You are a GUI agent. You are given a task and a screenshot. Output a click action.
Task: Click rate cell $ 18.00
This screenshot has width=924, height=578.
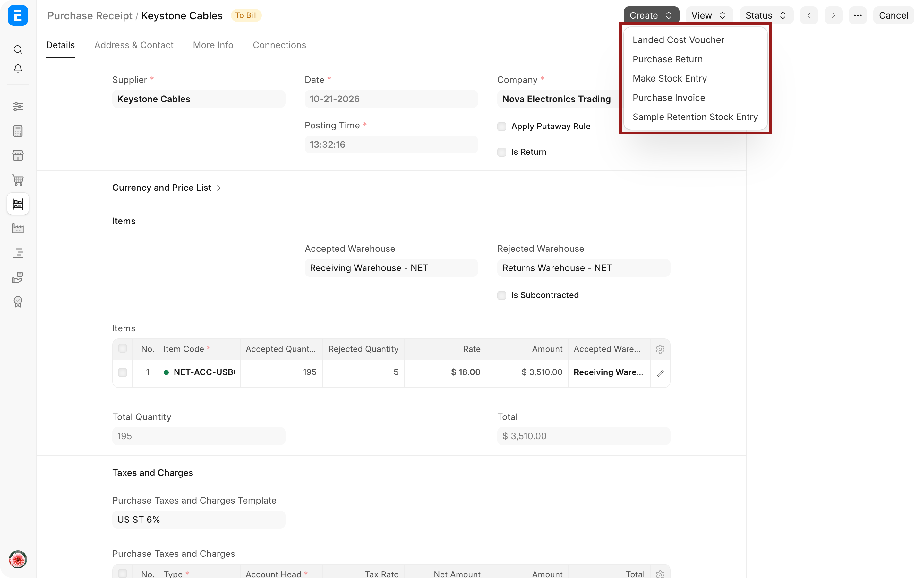pyautogui.click(x=445, y=372)
